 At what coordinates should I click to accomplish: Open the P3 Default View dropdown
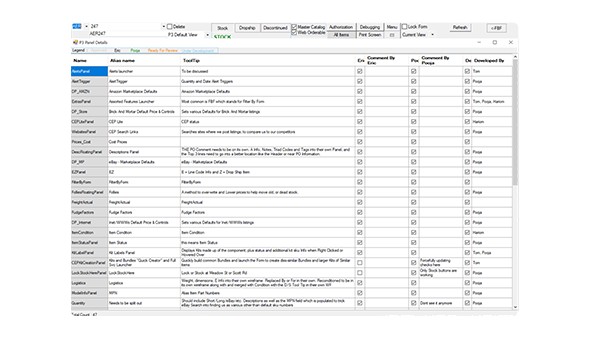(x=207, y=35)
